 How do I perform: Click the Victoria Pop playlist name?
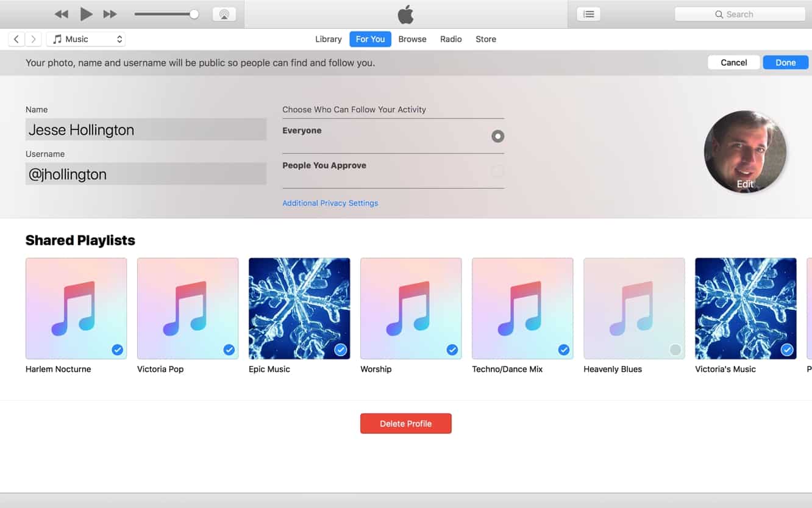tap(160, 369)
